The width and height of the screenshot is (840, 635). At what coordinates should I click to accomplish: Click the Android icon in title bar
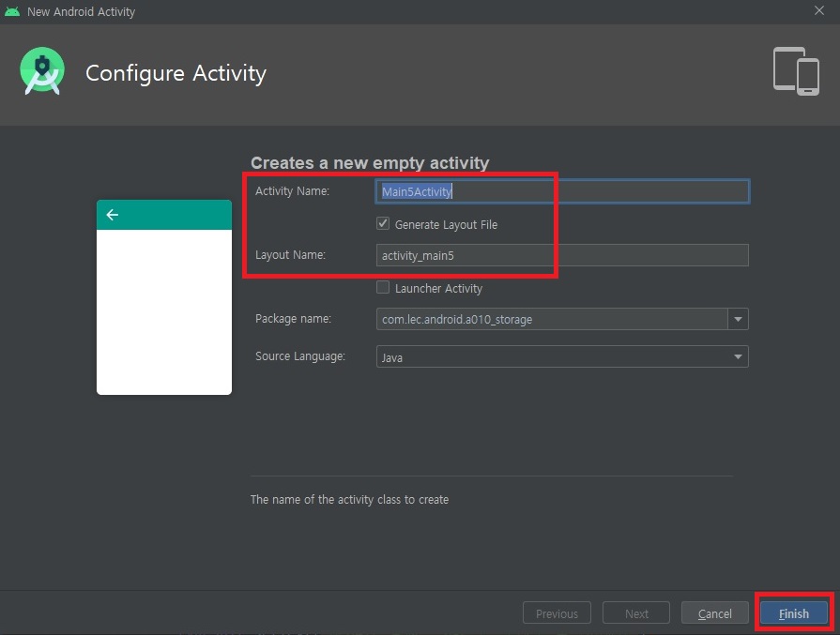pyautogui.click(x=12, y=11)
